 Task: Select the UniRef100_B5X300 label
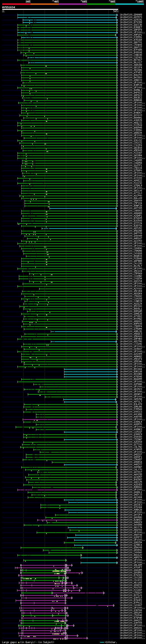131,306
